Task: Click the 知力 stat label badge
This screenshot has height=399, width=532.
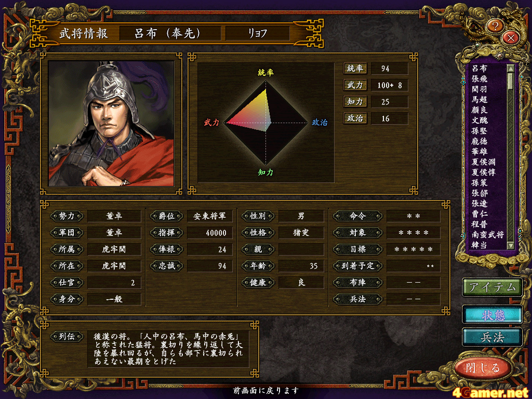Action: (x=355, y=102)
